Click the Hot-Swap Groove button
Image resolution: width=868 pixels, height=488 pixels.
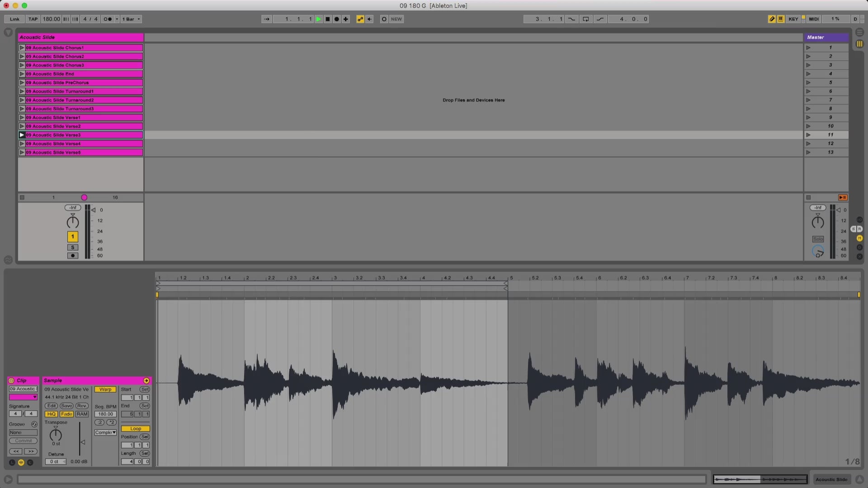point(34,424)
